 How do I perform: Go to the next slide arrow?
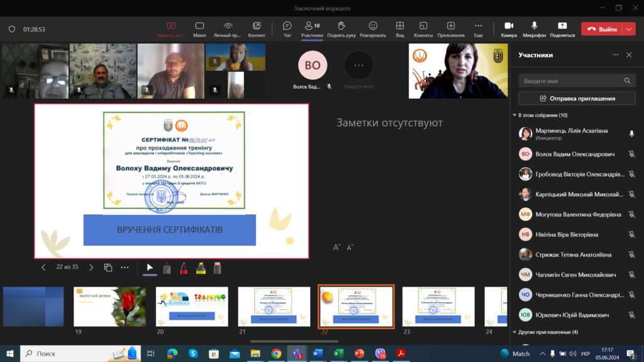point(91,267)
